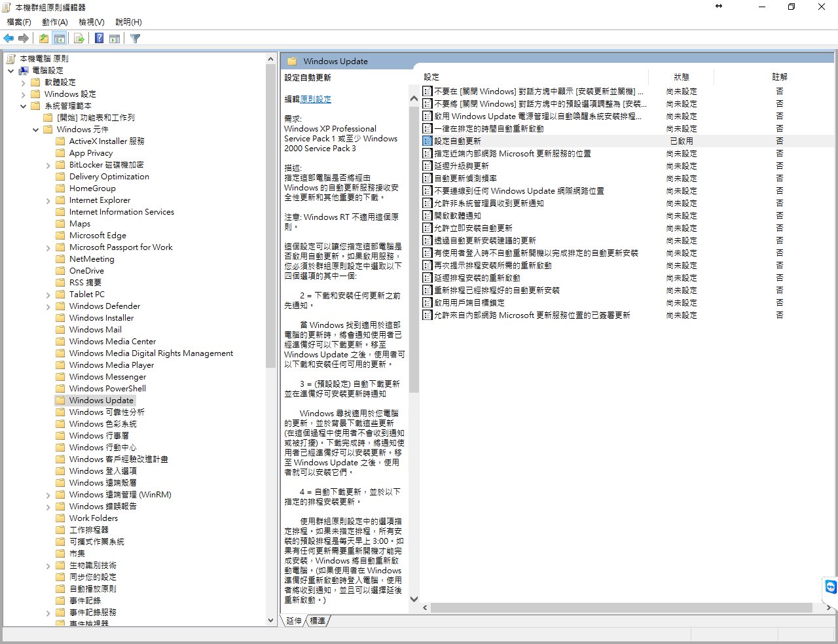Expand the Windows Defender node
Screen dimensions: 838x644
(x=48, y=306)
